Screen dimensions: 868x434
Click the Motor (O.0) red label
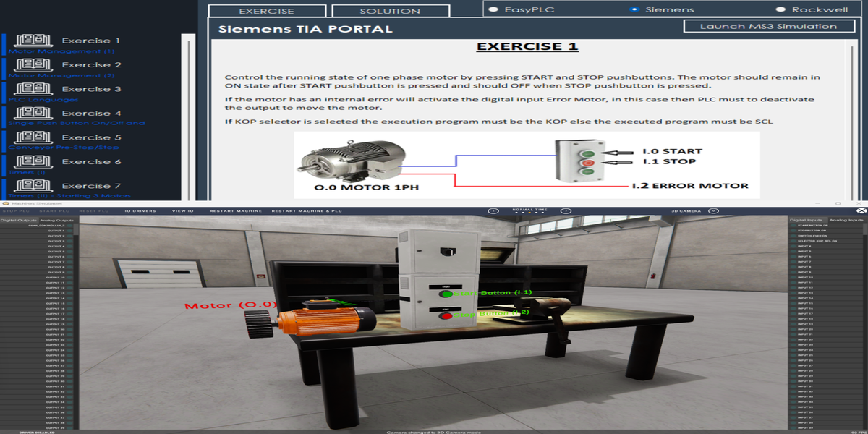coord(231,305)
